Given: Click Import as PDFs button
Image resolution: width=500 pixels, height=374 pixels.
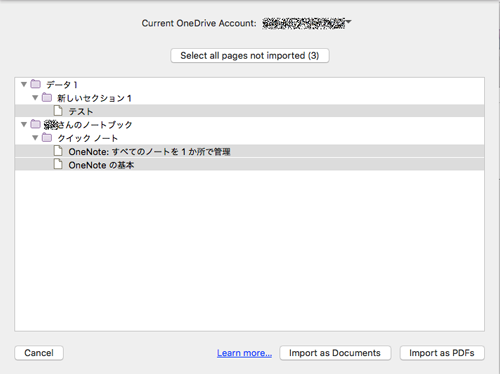Looking at the screenshot, I should (442, 353).
